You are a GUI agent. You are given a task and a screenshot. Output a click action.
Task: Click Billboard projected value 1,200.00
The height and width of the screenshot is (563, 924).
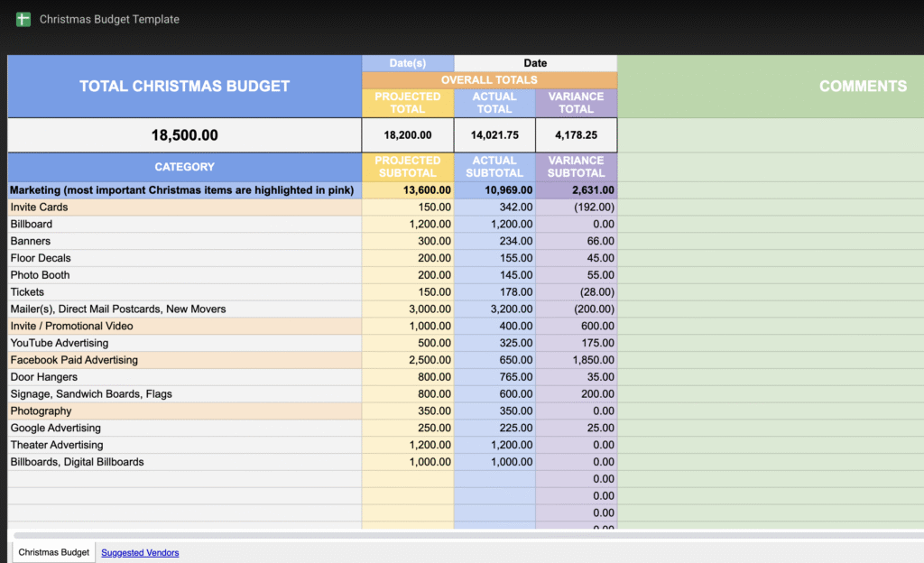408,225
